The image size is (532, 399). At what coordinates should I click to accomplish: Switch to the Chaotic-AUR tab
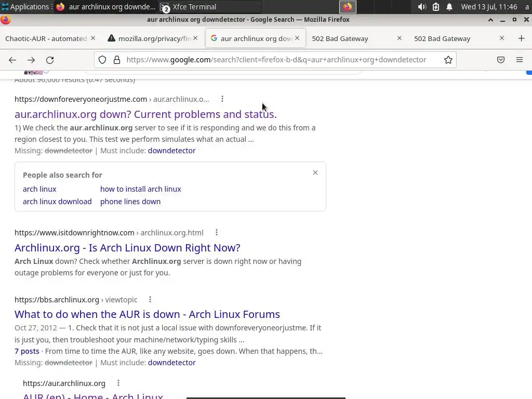[46, 38]
